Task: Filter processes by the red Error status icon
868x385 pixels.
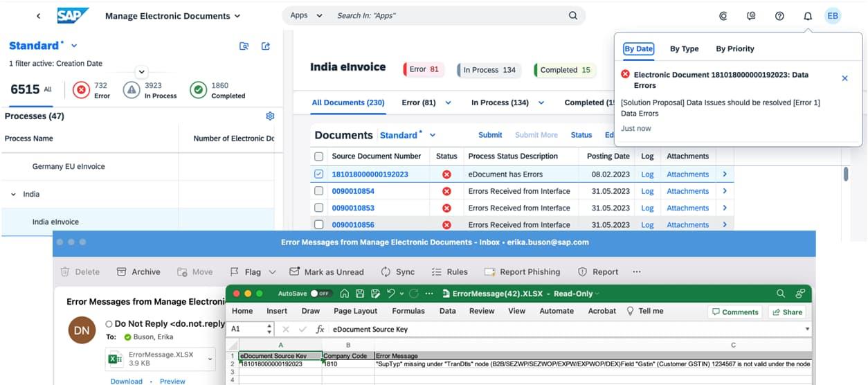Action: (x=82, y=90)
